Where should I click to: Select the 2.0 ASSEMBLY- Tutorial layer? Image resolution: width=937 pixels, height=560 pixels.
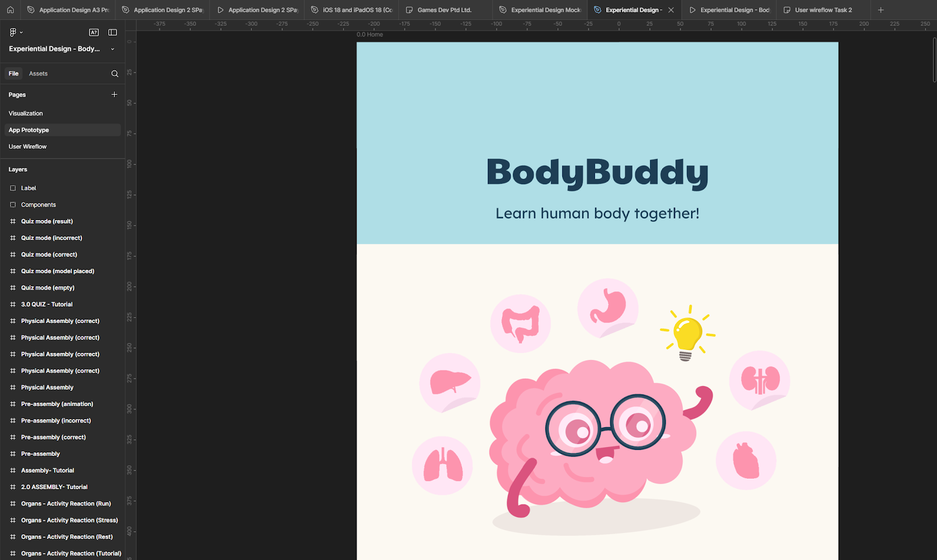click(54, 487)
